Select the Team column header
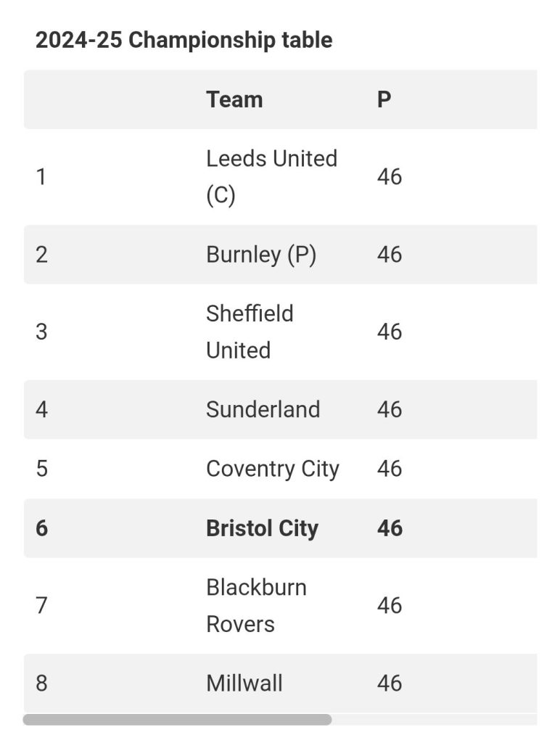 coord(234,99)
